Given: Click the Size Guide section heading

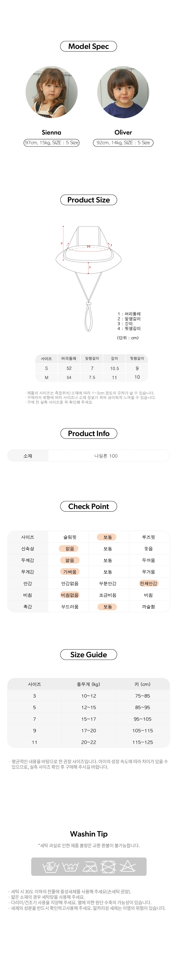Looking at the screenshot, I should pyautogui.click(x=88, y=655).
